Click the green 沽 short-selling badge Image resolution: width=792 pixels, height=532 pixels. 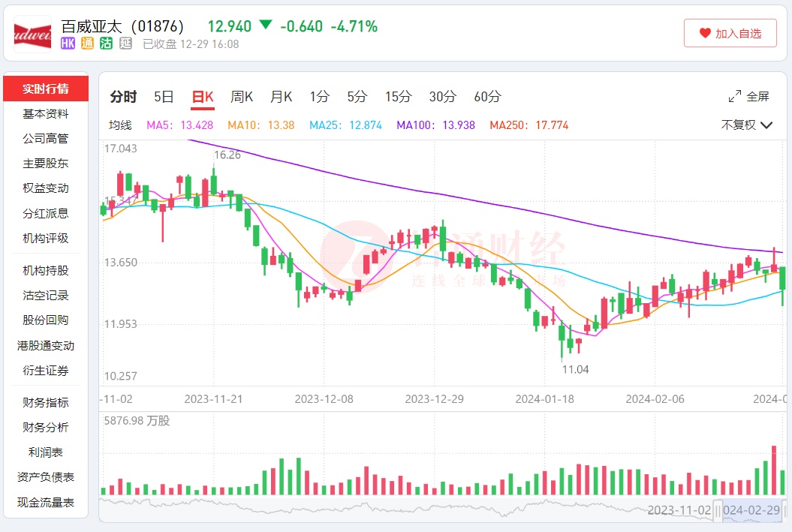[x=107, y=44]
